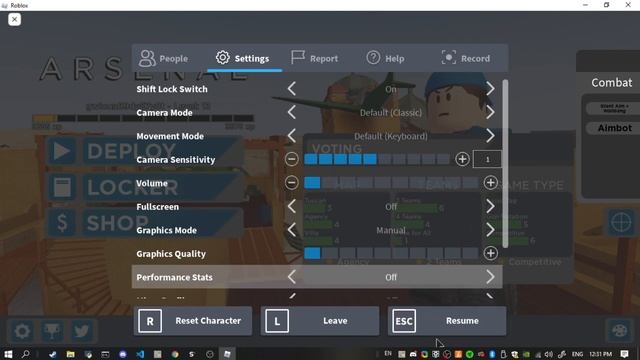Image resolution: width=640 pixels, height=360 pixels.
Task: Toggle Fullscreen with the left arrow
Action: 291,207
